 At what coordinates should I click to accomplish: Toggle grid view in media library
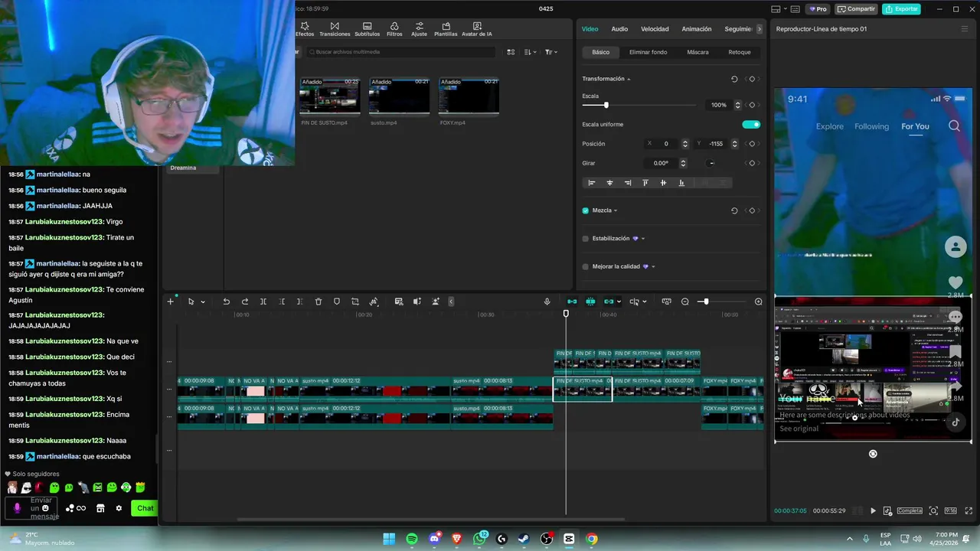tap(511, 52)
